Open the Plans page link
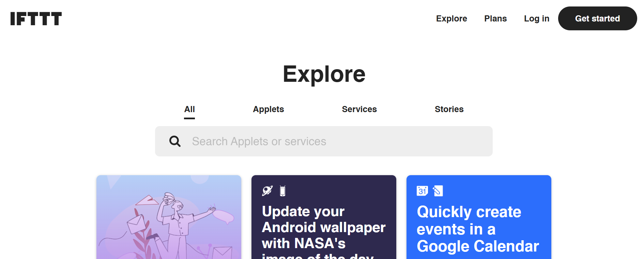This screenshot has height=259, width=644. [495, 19]
